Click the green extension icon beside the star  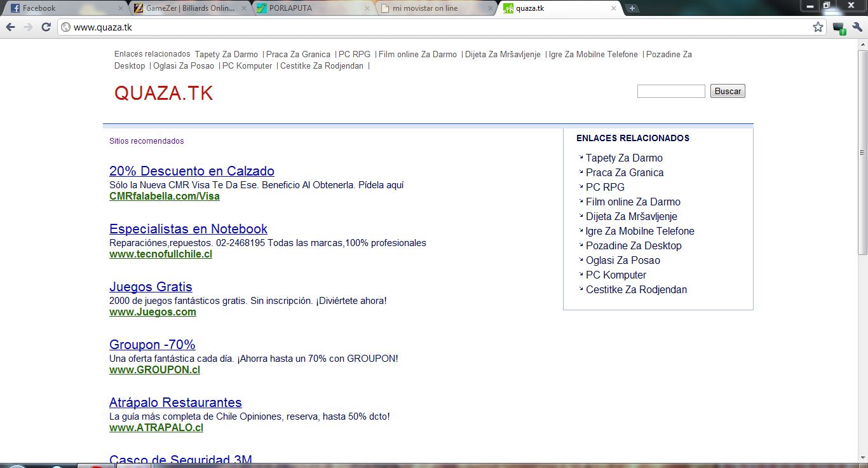click(839, 28)
